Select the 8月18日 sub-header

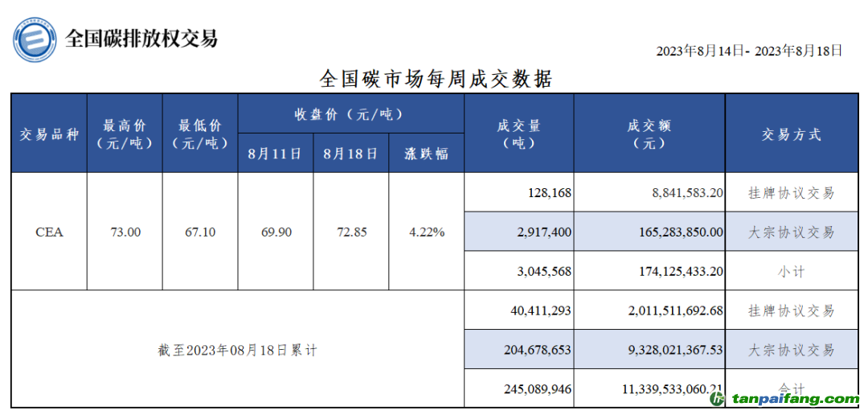coord(350,154)
